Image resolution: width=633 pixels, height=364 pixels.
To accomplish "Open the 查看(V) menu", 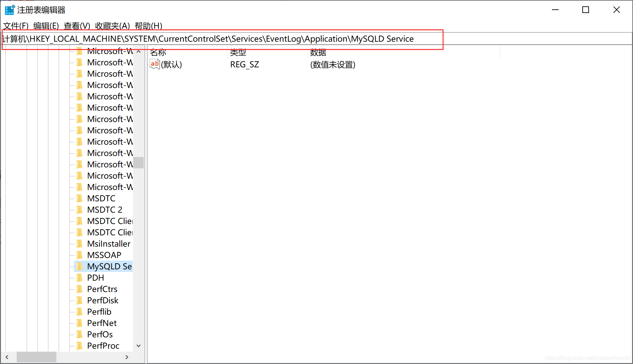I will click(77, 26).
